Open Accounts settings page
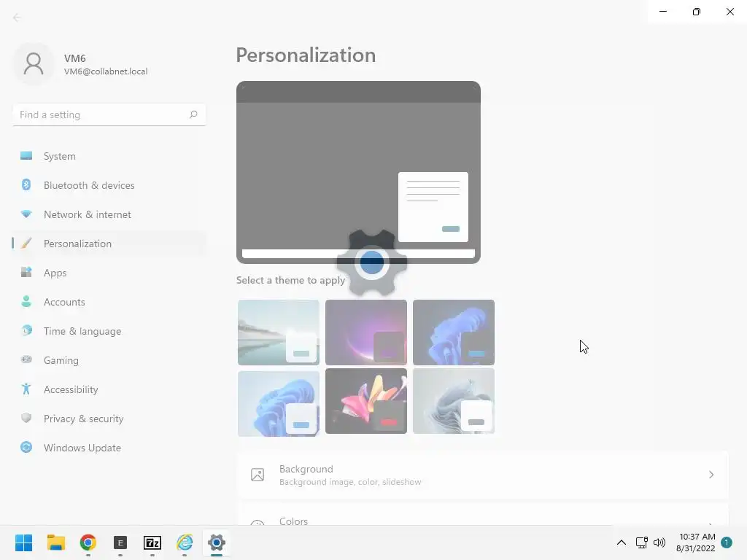This screenshot has height=560, width=747. 109,302
